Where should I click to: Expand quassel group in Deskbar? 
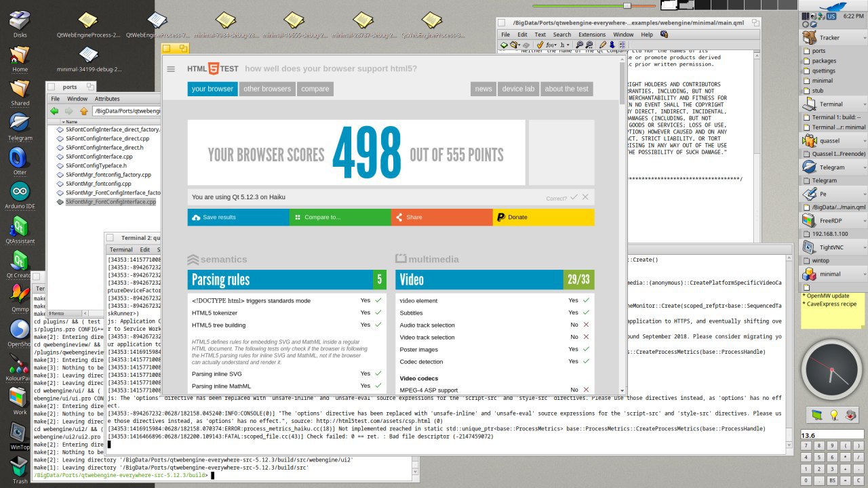(863, 141)
